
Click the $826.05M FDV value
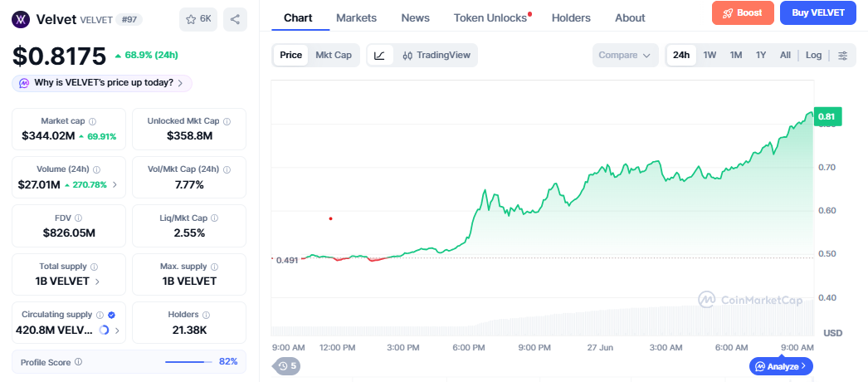pyautogui.click(x=69, y=233)
